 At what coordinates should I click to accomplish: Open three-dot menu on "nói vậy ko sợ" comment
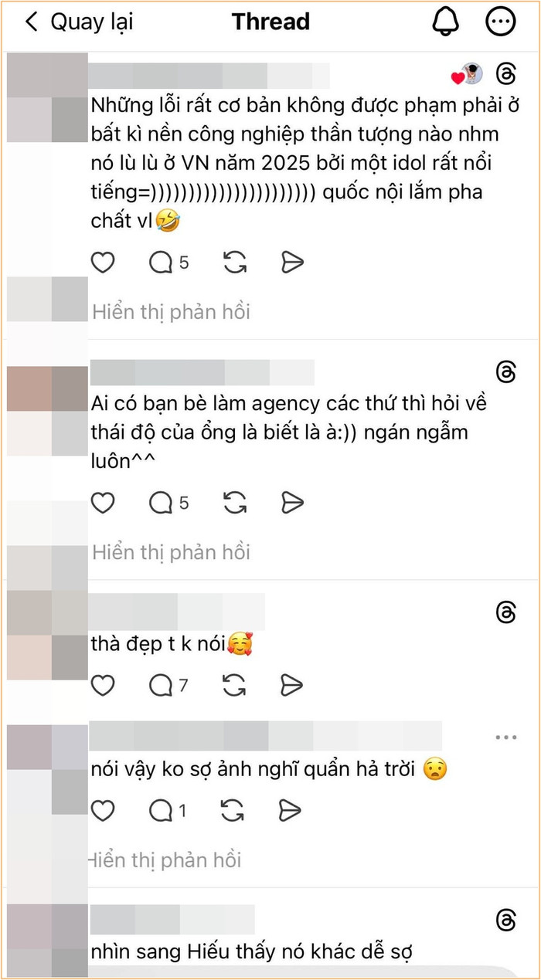pyautogui.click(x=505, y=738)
